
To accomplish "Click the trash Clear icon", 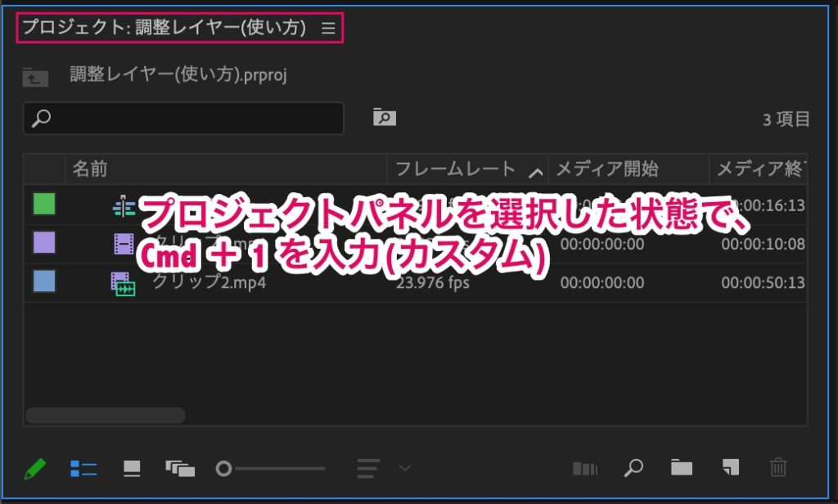I will coord(778,467).
